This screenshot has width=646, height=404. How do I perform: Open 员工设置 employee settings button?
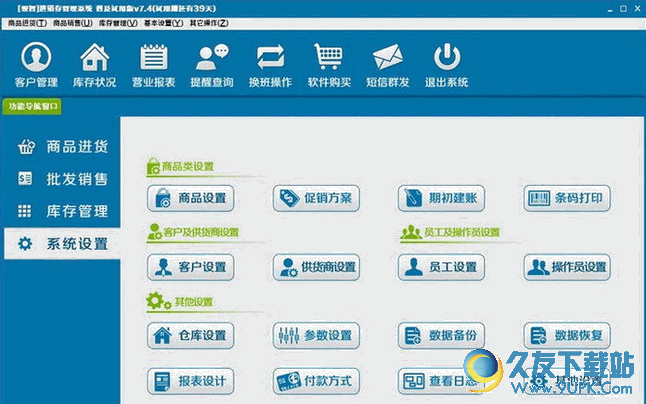pos(441,267)
